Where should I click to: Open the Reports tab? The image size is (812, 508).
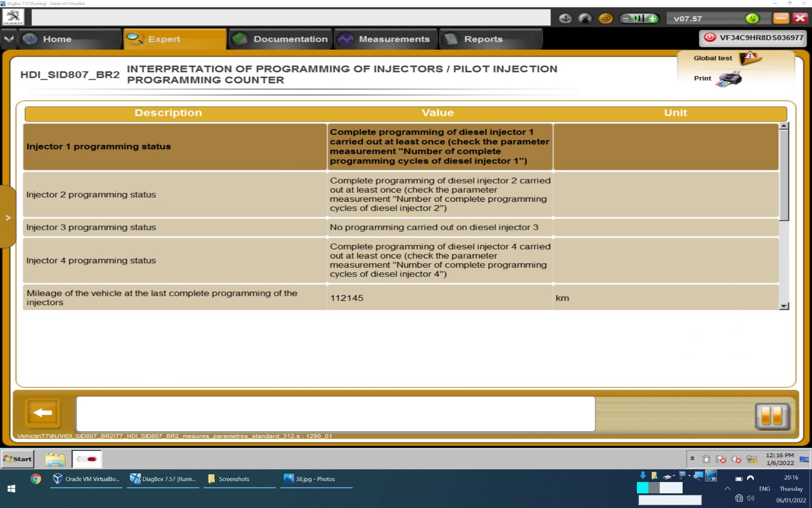[x=491, y=39]
